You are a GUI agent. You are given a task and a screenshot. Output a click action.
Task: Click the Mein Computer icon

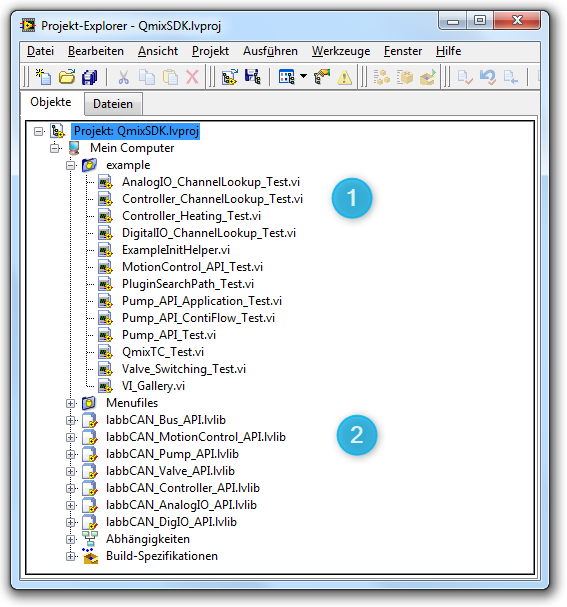click(x=74, y=148)
